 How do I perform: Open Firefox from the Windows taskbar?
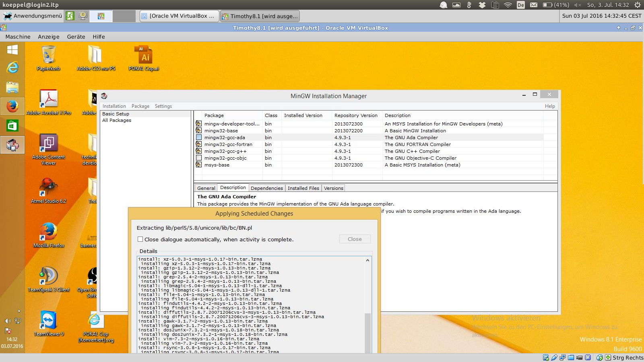tap(12, 107)
